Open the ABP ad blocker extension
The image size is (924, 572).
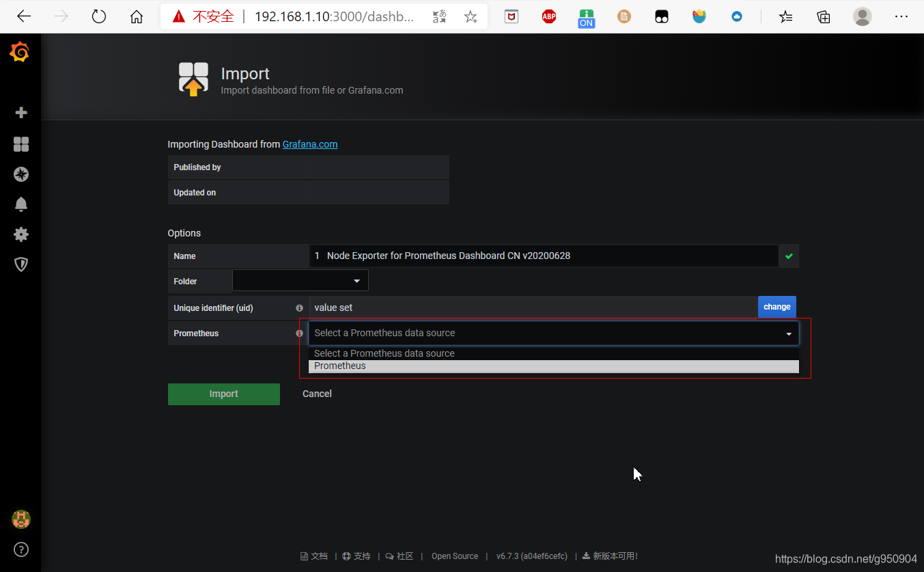549,16
